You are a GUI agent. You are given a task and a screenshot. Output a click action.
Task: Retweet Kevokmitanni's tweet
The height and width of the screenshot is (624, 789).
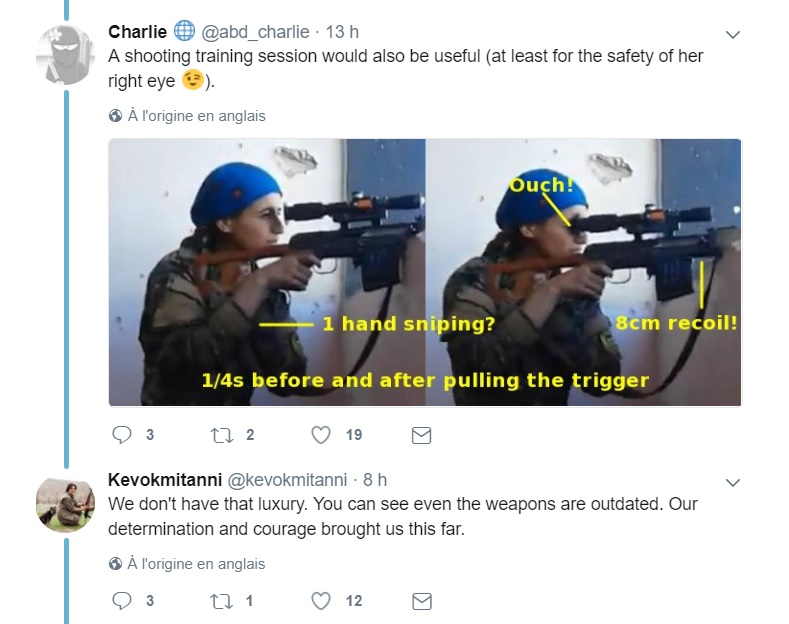[221, 601]
